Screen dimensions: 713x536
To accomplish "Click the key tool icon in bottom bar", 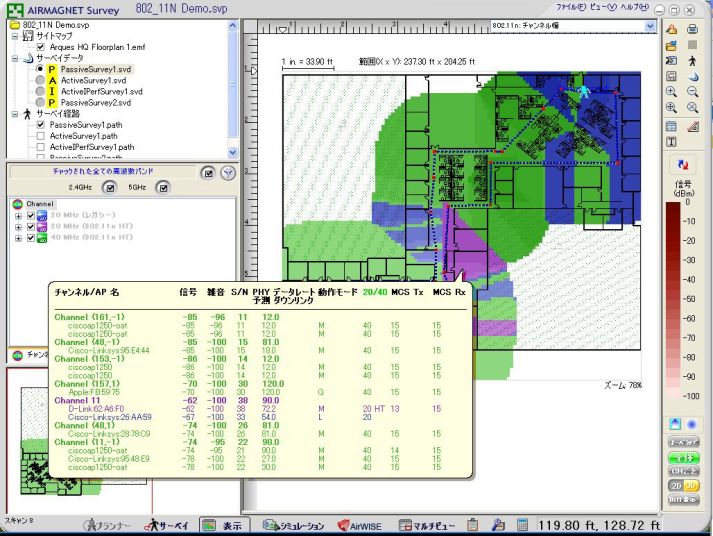I will coord(498,525).
